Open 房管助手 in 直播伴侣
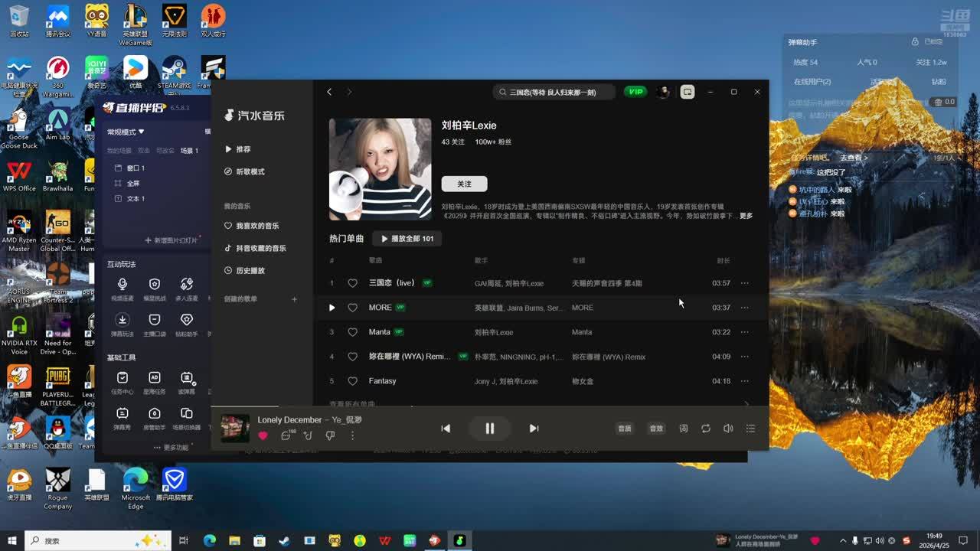 coord(155,418)
